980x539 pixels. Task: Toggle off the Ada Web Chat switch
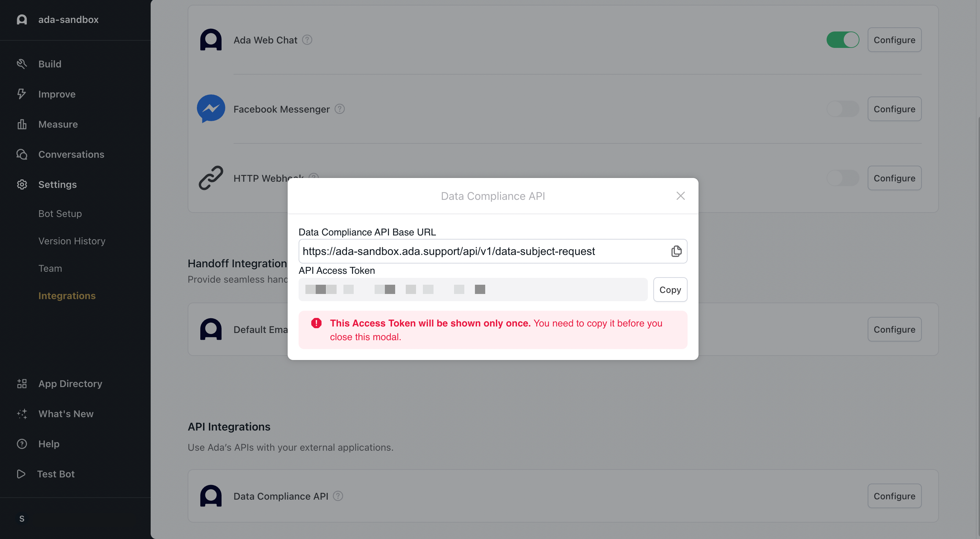click(x=843, y=40)
